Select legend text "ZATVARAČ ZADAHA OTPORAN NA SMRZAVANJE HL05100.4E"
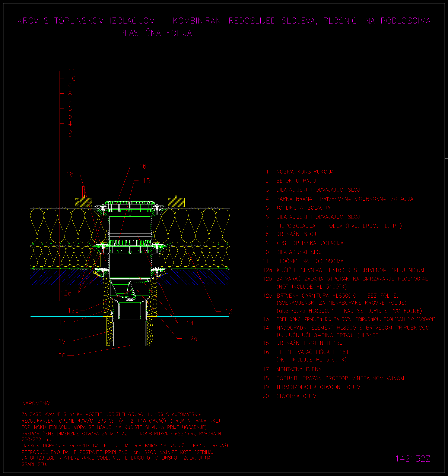 [352, 279]
